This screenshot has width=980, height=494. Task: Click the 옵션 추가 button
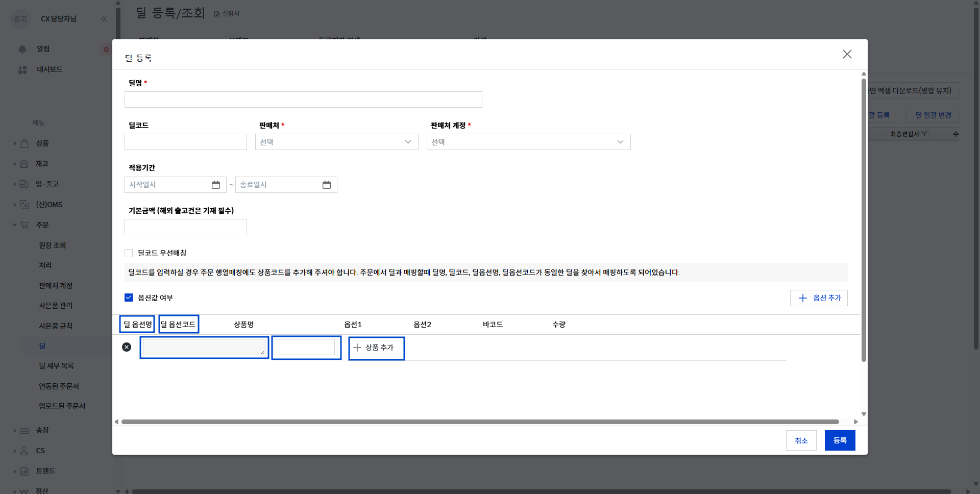819,298
